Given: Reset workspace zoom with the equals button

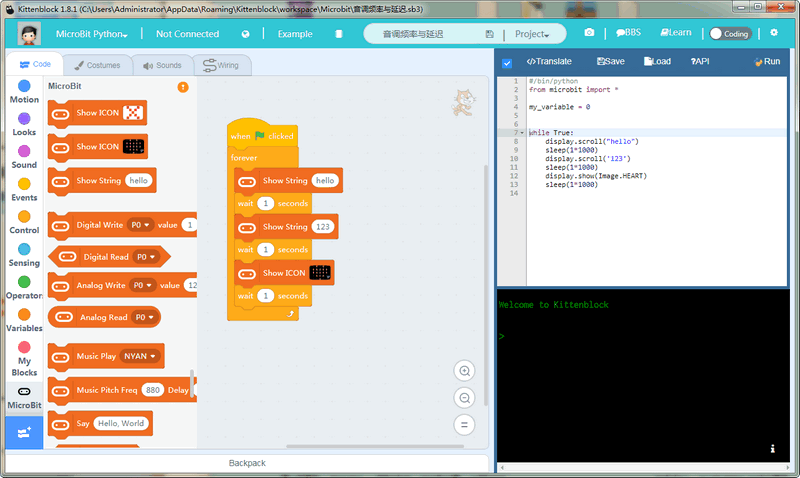Looking at the screenshot, I should [464, 424].
